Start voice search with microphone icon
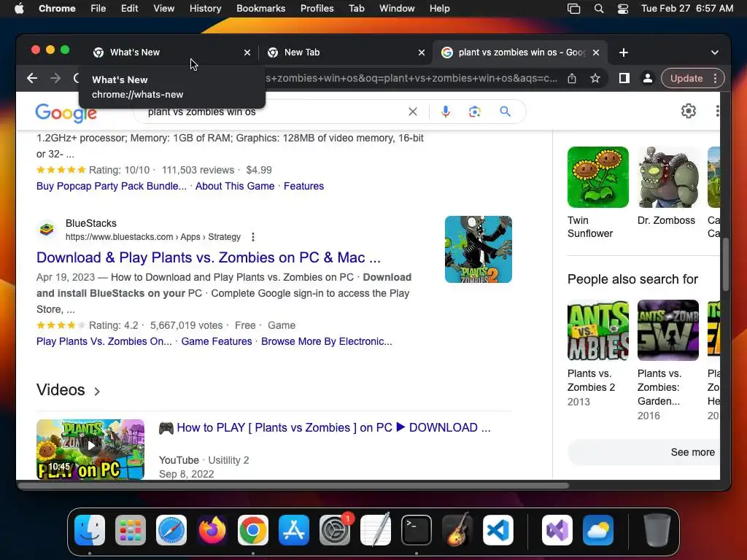The image size is (747, 560). click(446, 112)
